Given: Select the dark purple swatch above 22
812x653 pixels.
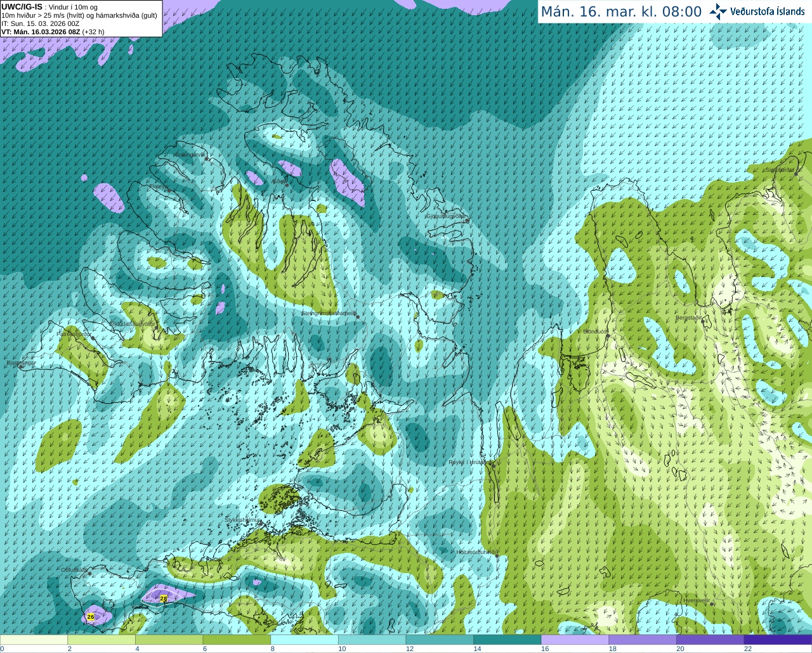Looking at the screenshot, I should [x=778, y=640].
